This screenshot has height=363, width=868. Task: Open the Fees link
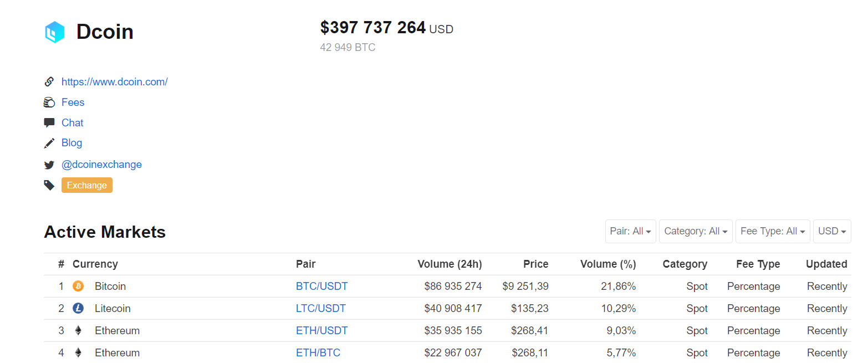(73, 103)
